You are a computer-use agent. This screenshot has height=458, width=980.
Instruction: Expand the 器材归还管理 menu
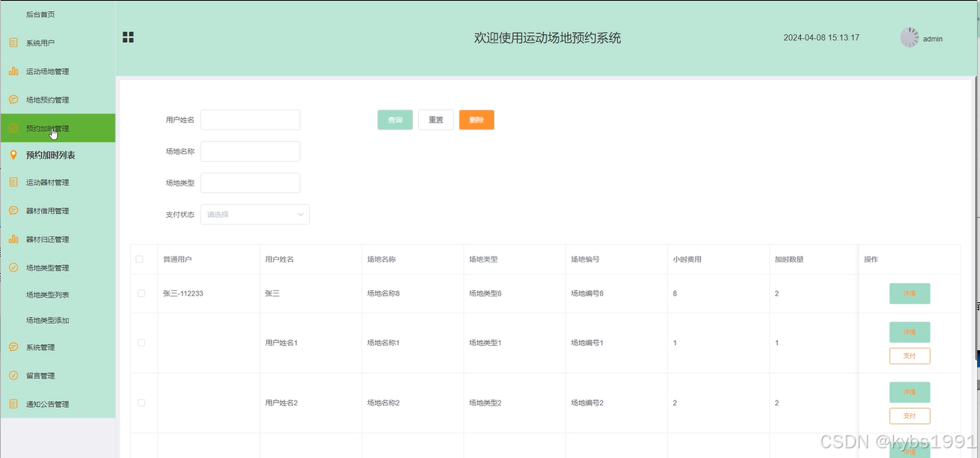coord(58,239)
